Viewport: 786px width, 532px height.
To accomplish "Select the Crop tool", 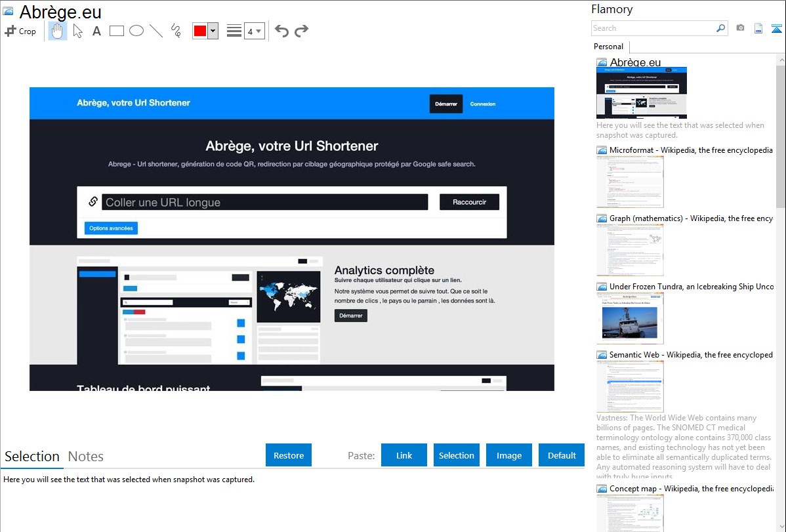I will tap(20, 31).
